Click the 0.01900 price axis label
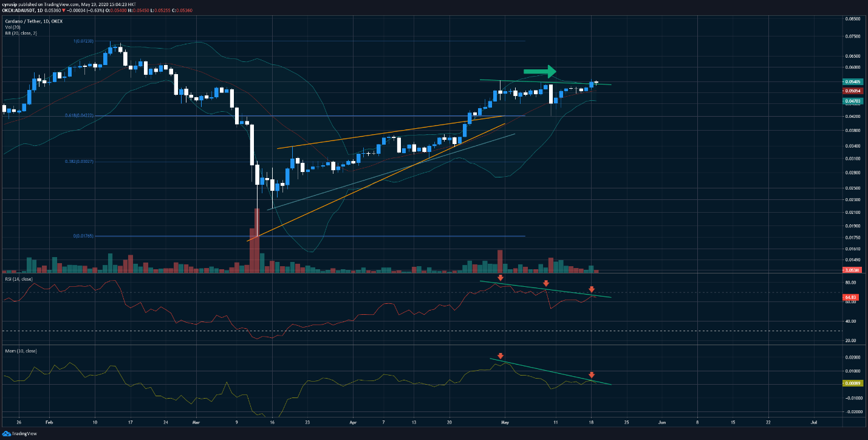The width and height of the screenshot is (868, 440). tap(853, 225)
